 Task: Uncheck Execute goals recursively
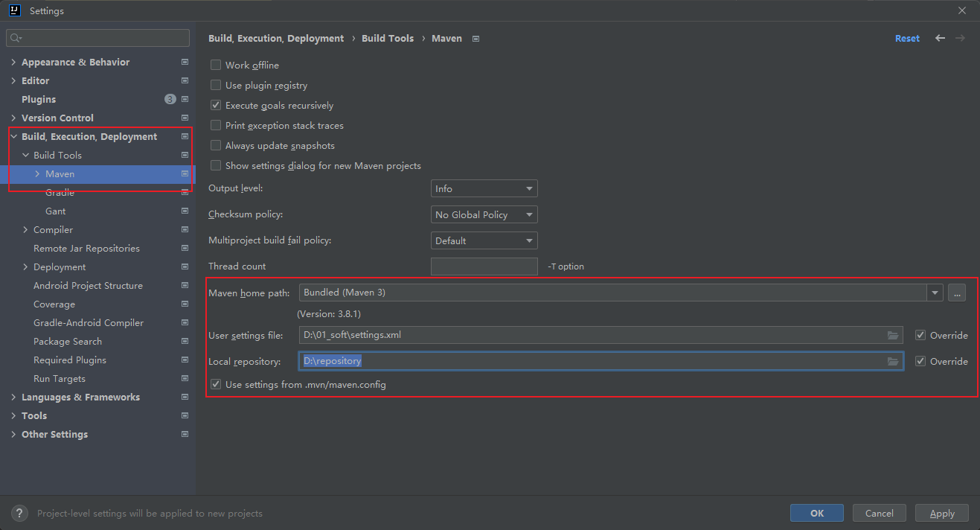click(216, 106)
